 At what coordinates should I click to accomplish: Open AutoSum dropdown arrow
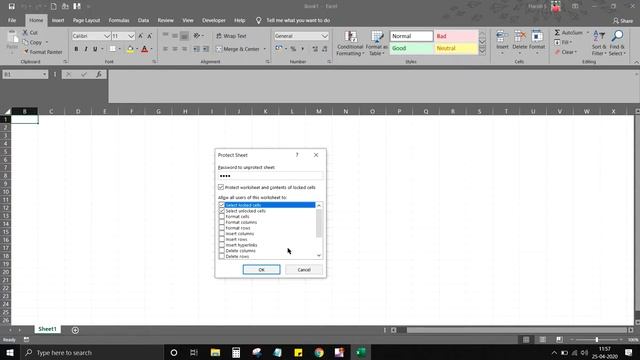coord(588,32)
